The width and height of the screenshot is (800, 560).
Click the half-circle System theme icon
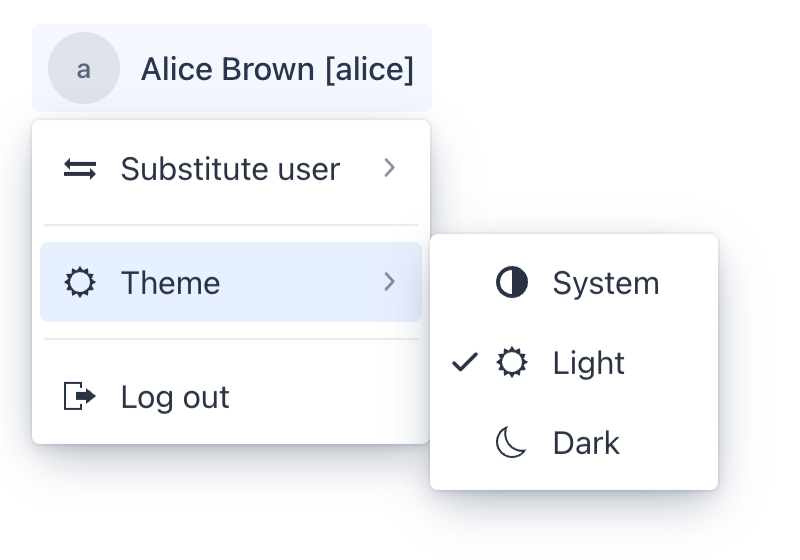512,283
